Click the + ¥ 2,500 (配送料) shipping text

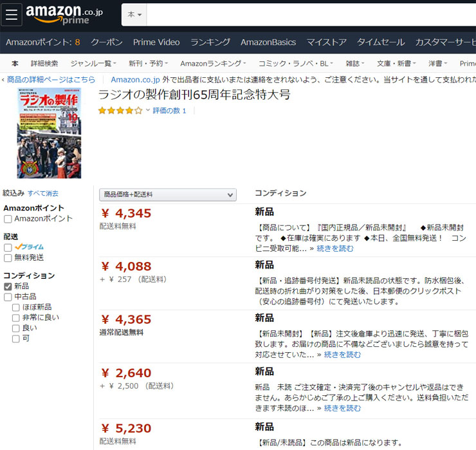pos(137,386)
